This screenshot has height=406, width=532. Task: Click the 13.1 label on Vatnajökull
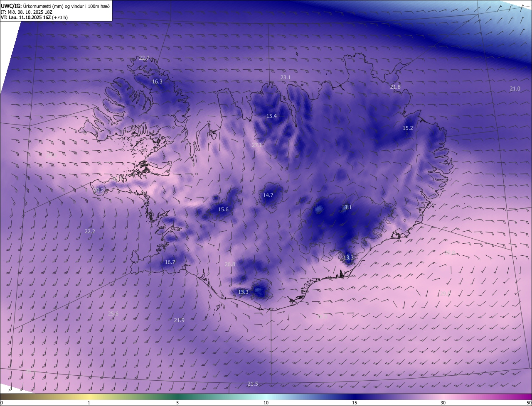coord(347,207)
